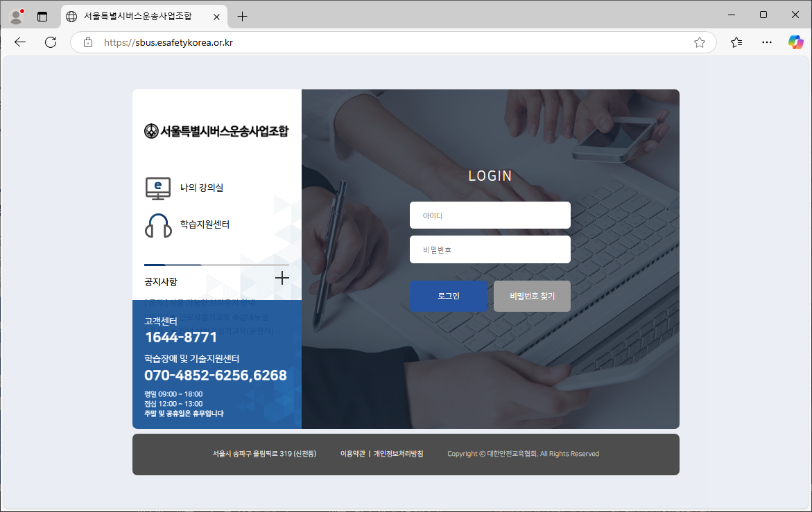Click the 아이디 username input field
Screen dimensions: 812x512
(x=490, y=215)
